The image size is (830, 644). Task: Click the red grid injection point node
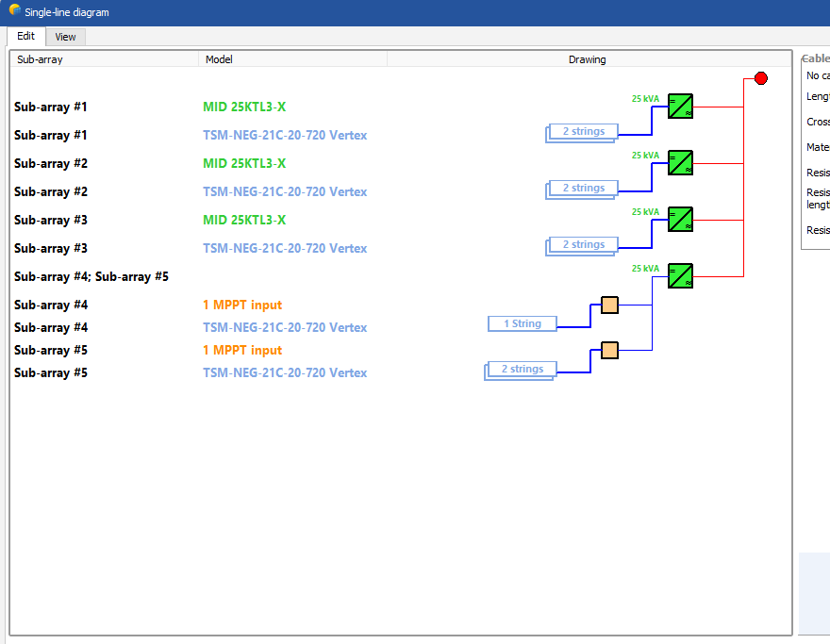coord(761,78)
